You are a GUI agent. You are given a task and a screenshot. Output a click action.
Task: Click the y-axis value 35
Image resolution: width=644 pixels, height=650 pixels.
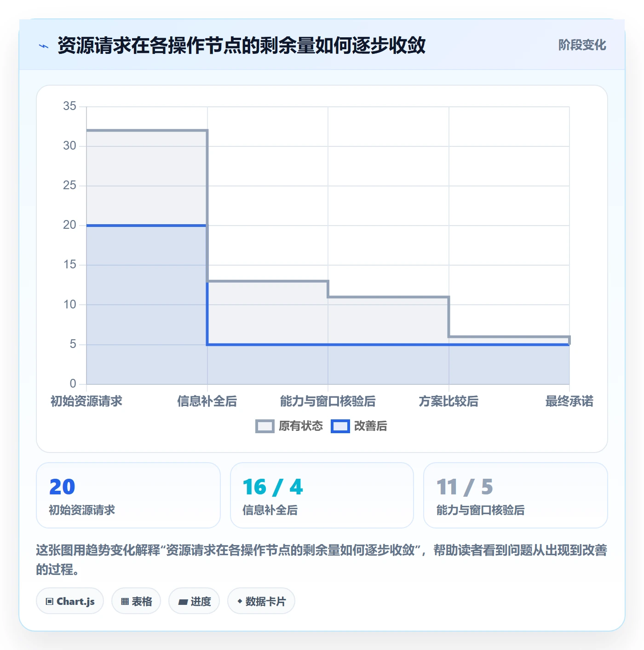point(69,106)
